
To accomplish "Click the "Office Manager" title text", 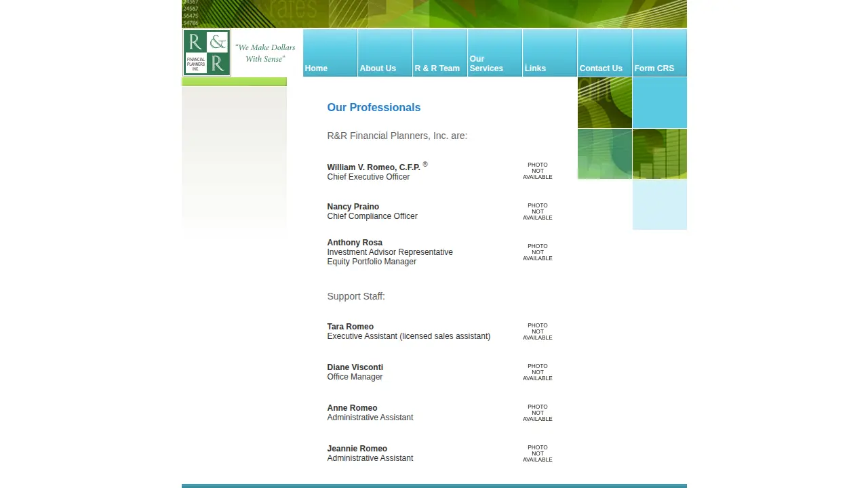I will (355, 377).
